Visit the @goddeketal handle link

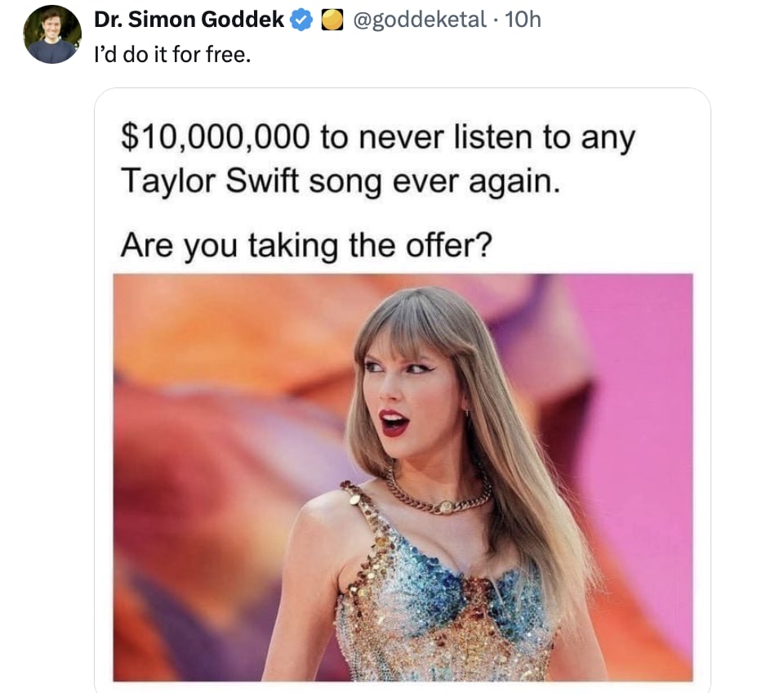click(x=419, y=20)
